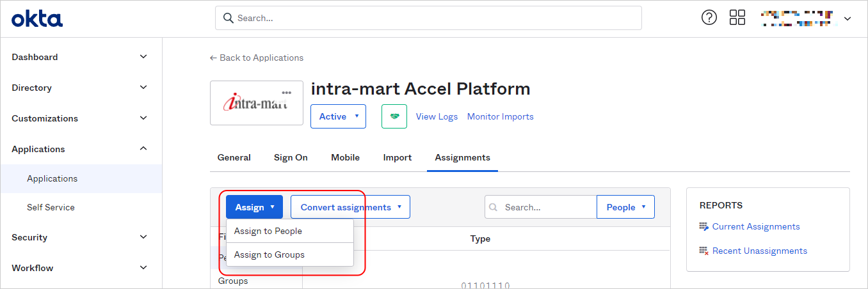Open the help question mark icon

[709, 18]
